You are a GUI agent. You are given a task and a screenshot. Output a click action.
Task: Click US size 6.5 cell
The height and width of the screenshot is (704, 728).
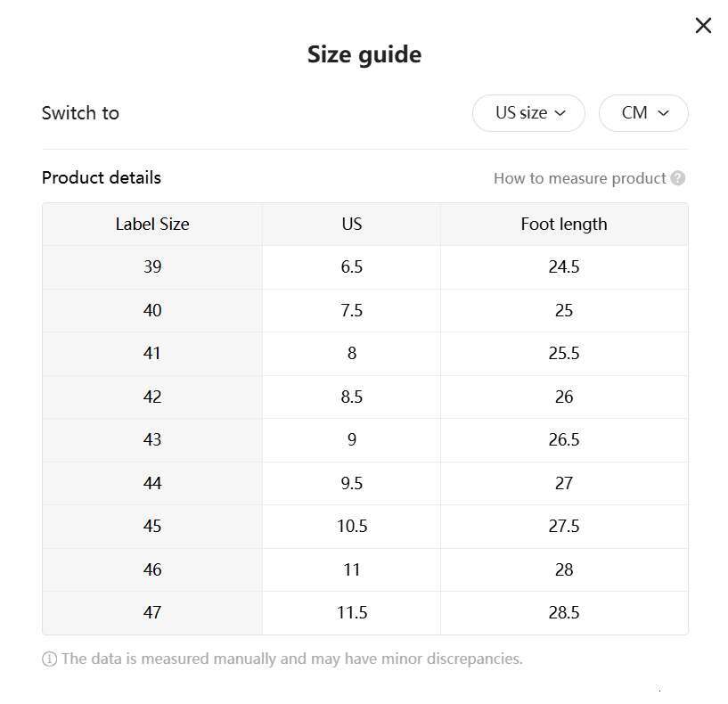(x=350, y=266)
